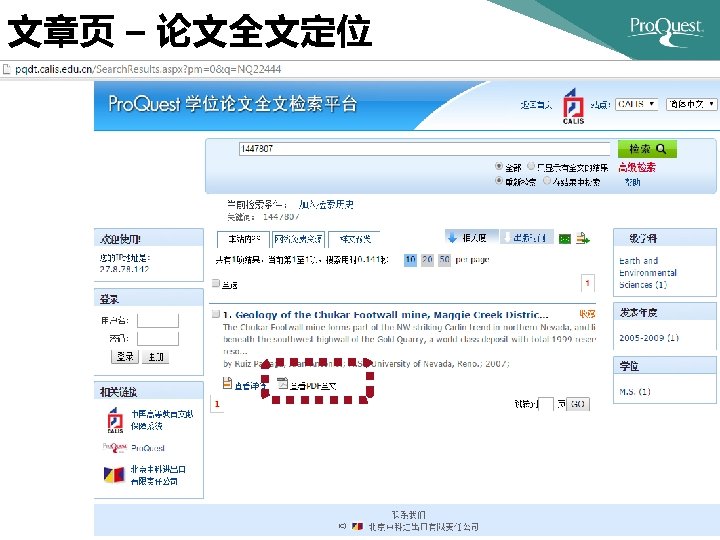Filter by publication years 2005-2009 (1)

(x=649, y=338)
